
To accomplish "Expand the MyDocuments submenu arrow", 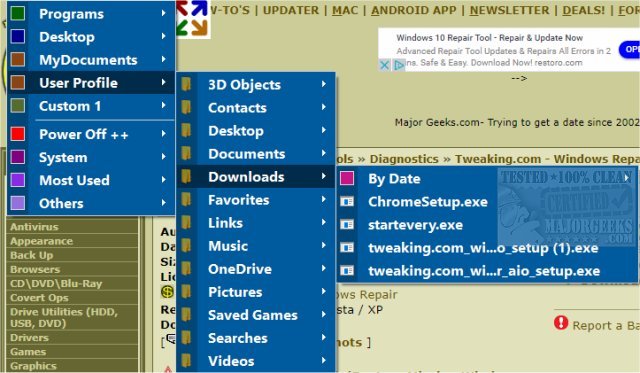I will (x=163, y=59).
